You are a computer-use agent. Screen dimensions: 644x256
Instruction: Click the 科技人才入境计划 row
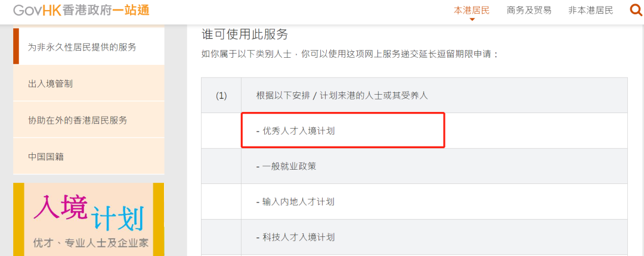[x=434, y=237]
